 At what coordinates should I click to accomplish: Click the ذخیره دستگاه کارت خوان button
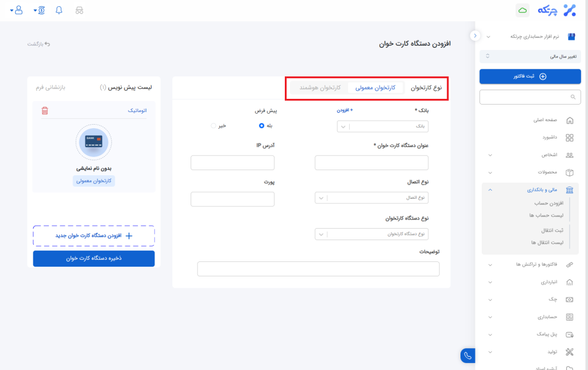(94, 259)
